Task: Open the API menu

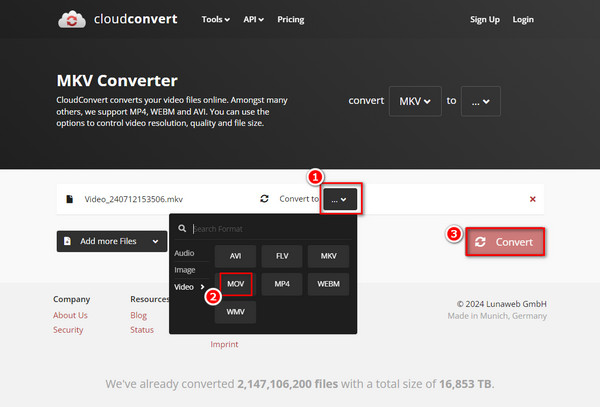Action: [253, 20]
